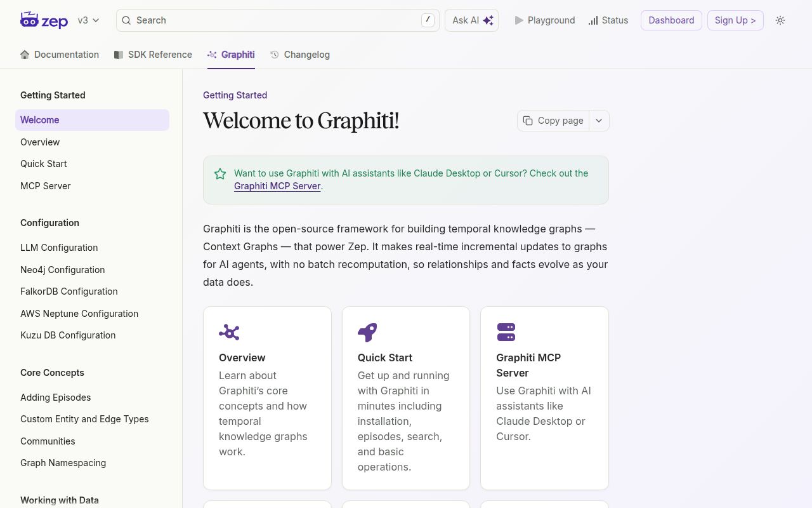The width and height of the screenshot is (812, 508).
Task: Open the v3 version dropdown
Action: click(x=88, y=20)
